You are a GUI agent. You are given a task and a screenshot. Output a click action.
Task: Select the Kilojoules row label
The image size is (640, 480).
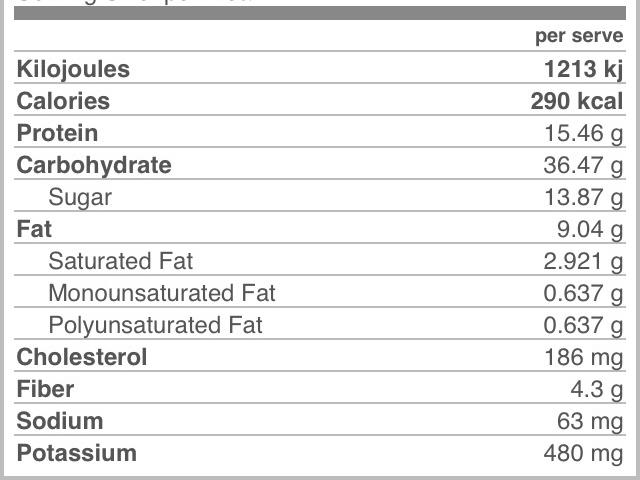(x=73, y=69)
